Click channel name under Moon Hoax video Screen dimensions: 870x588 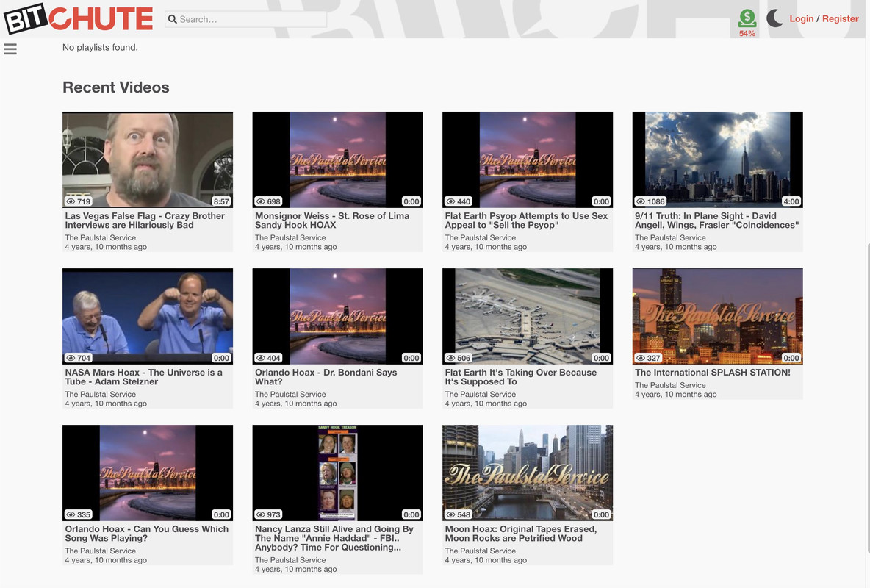[481, 551]
